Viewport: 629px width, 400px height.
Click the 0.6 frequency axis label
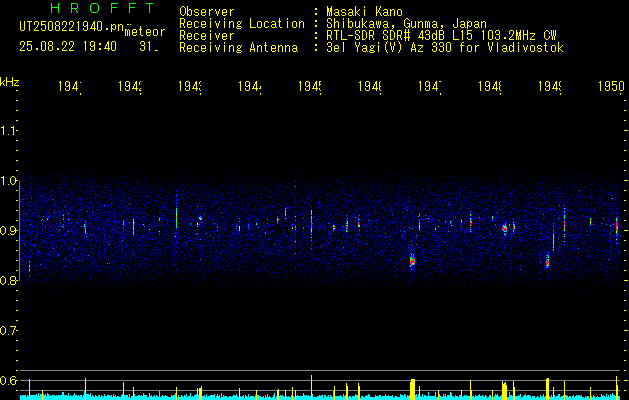pyautogui.click(x=8, y=380)
